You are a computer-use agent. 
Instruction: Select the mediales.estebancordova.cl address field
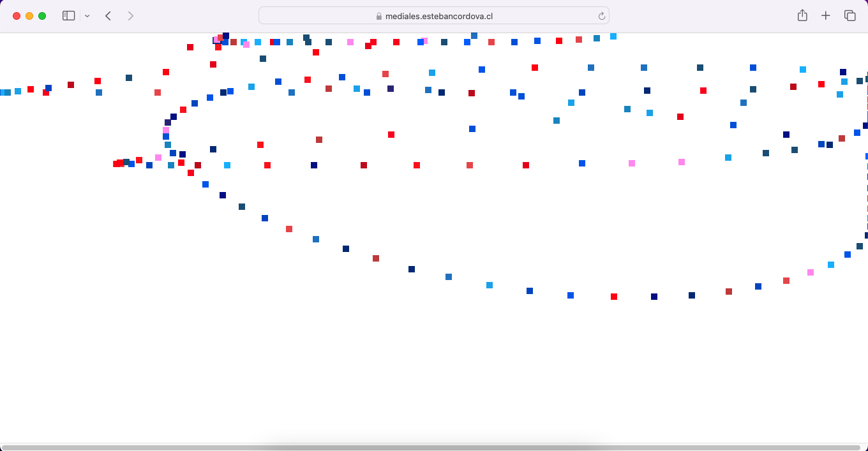point(434,16)
